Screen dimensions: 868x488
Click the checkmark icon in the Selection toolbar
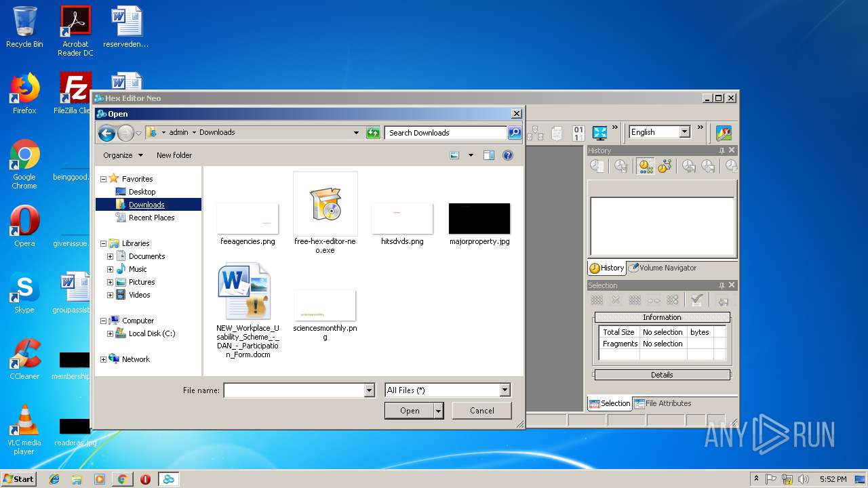696,300
